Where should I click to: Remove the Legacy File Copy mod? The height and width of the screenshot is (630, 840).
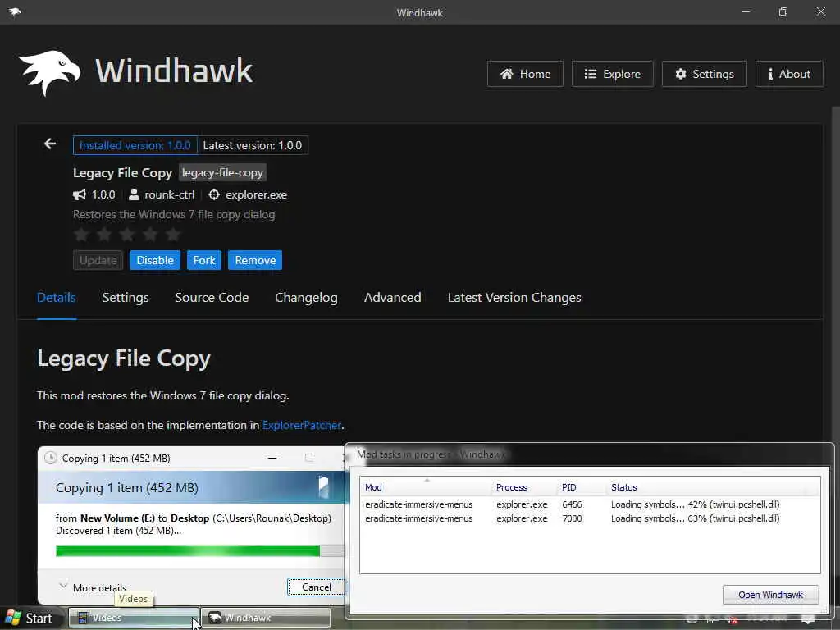click(x=255, y=260)
